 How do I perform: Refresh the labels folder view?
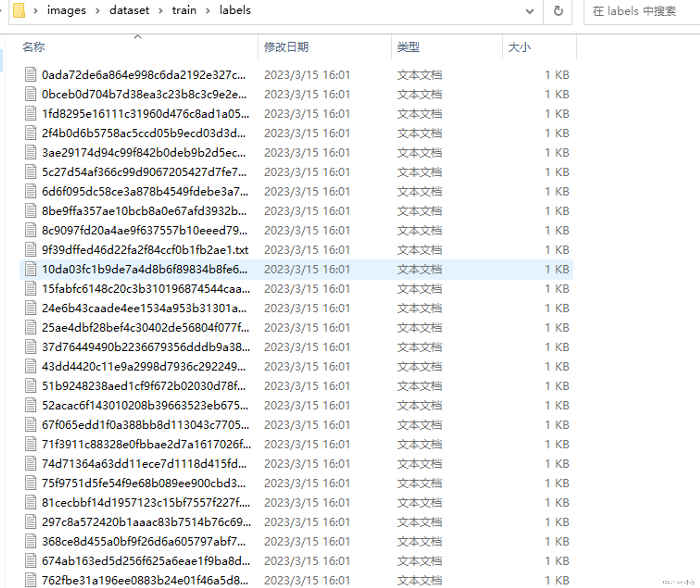click(558, 11)
